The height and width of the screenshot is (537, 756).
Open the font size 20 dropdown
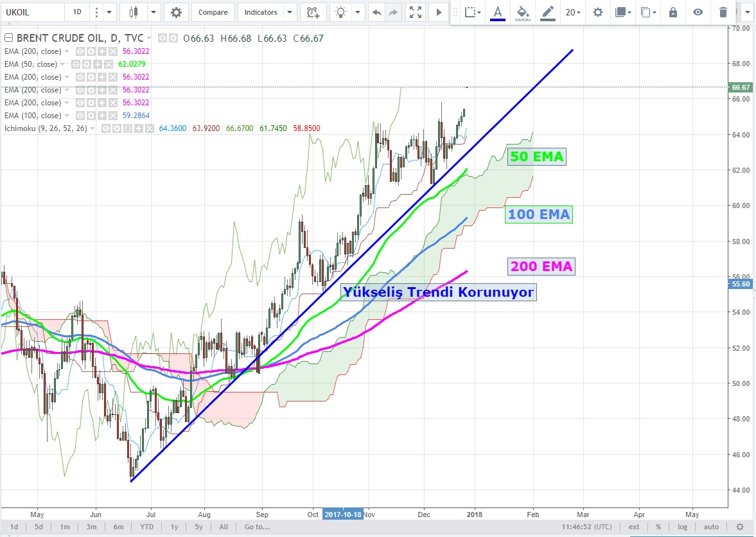573,12
